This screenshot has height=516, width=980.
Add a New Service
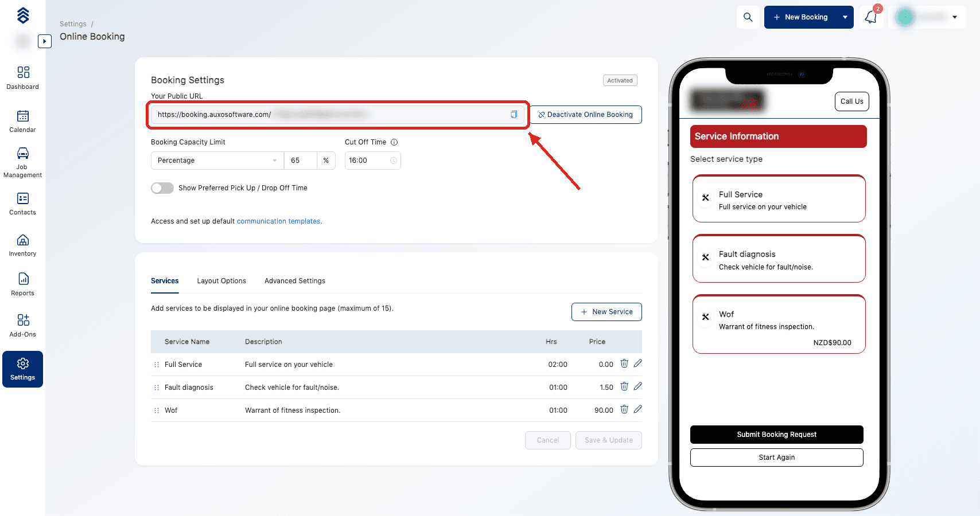point(606,312)
